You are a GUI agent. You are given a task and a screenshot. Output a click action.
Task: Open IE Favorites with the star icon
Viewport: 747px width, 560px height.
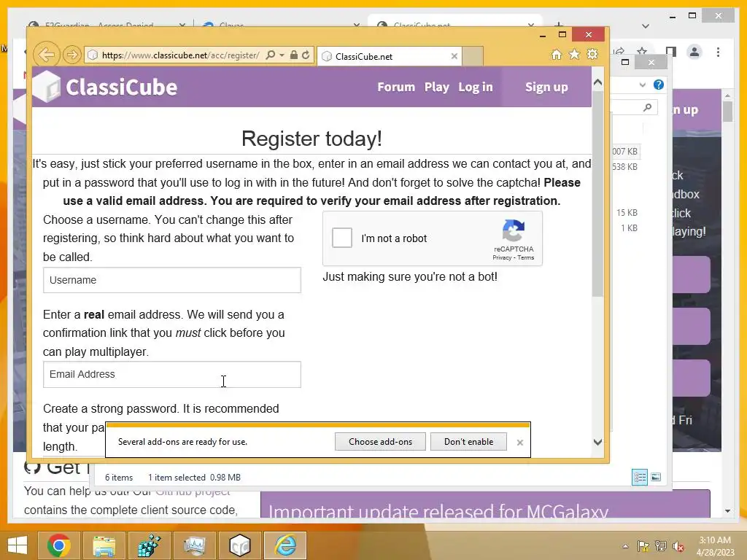click(x=575, y=54)
